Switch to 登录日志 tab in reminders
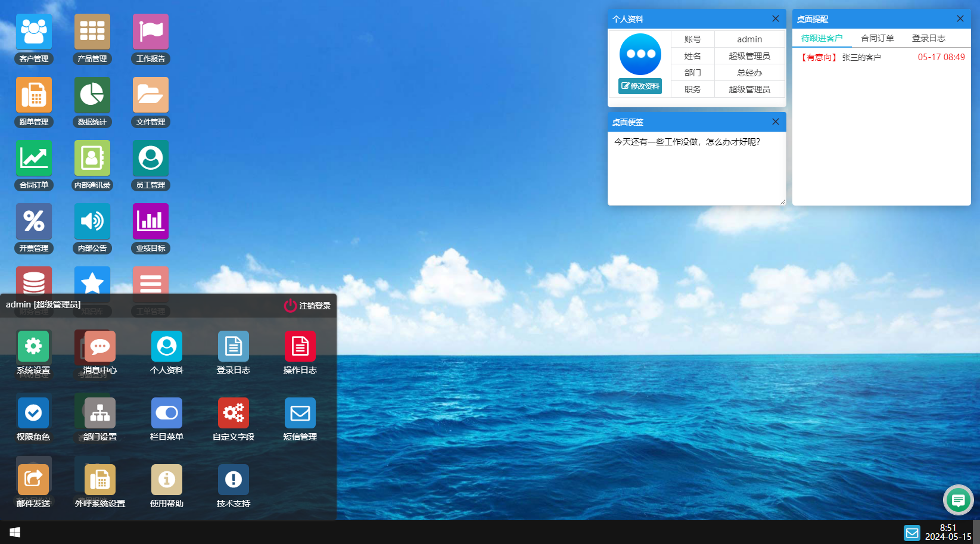Screen dimensions: 980x544 (928, 38)
